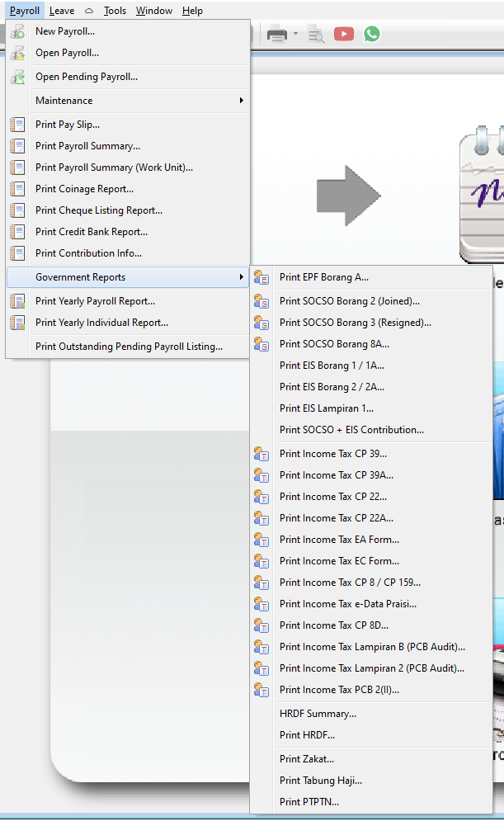Click the icon beside Print Income Tax EA Form
Image resolution: width=504 pixels, height=821 pixels.
click(261, 540)
